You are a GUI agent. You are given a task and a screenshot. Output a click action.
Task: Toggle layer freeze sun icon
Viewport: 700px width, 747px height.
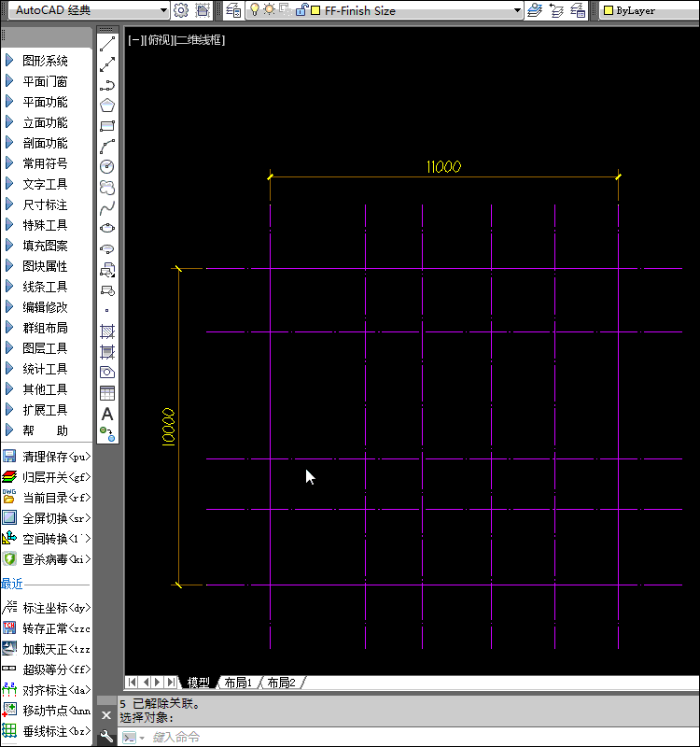coord(269,9)
